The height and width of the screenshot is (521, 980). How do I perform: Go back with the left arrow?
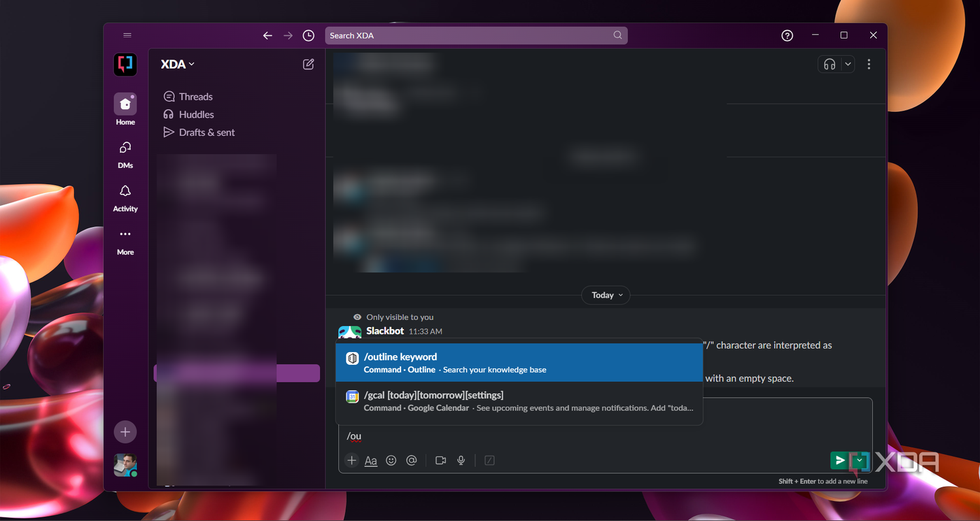click(267, 36)
